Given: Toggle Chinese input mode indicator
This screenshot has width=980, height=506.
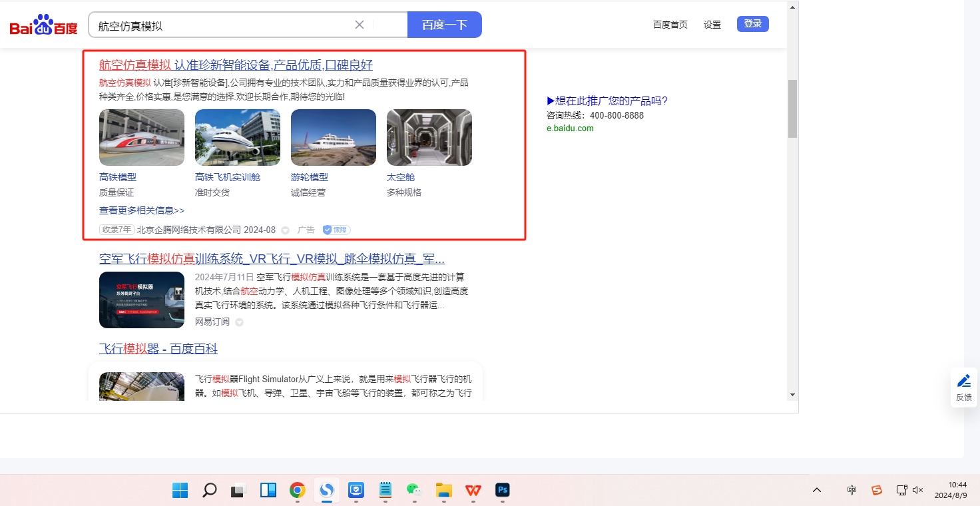Looking at the screenshot, I should click(852, 490).
